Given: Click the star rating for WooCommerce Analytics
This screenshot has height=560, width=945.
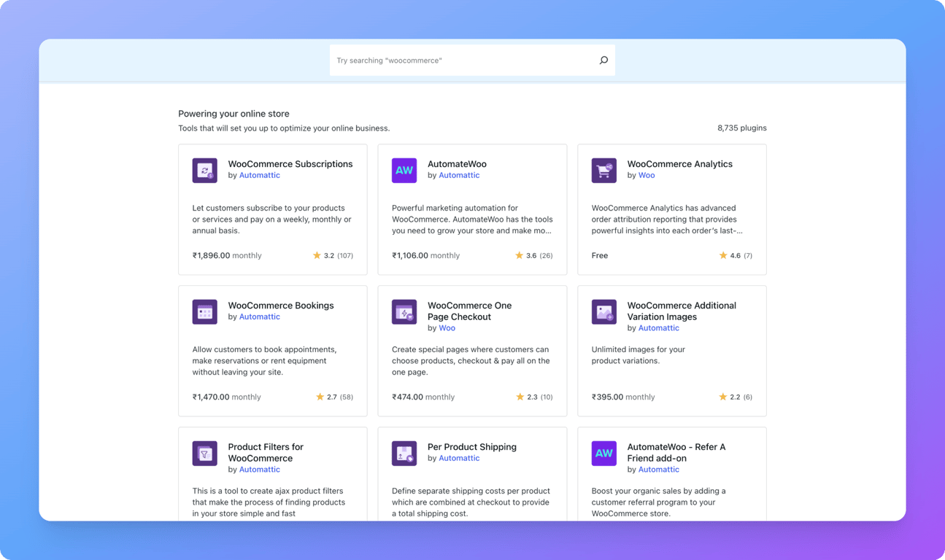Looking at the screenshot, I should tap(736, 256).
